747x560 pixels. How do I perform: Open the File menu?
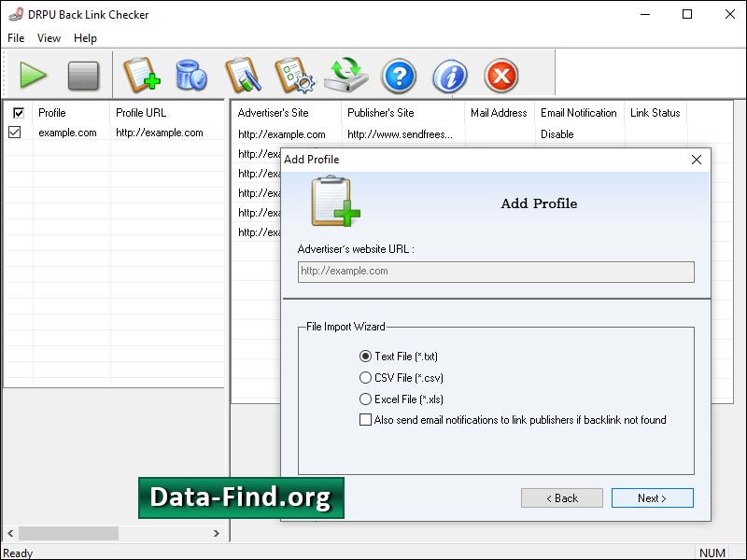pyautogui.click(x=15, y=38)
